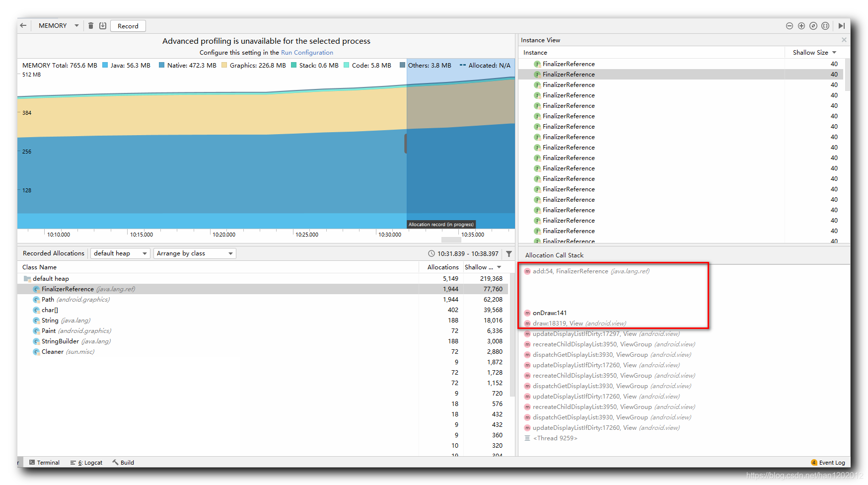Click the 5,149 allocations count cell
The width and height of the screenshot is (868, 485).
point(451,278)
